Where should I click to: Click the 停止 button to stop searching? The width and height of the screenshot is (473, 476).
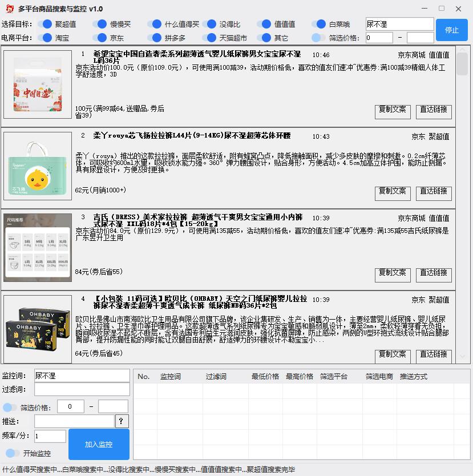click(451, 30)
